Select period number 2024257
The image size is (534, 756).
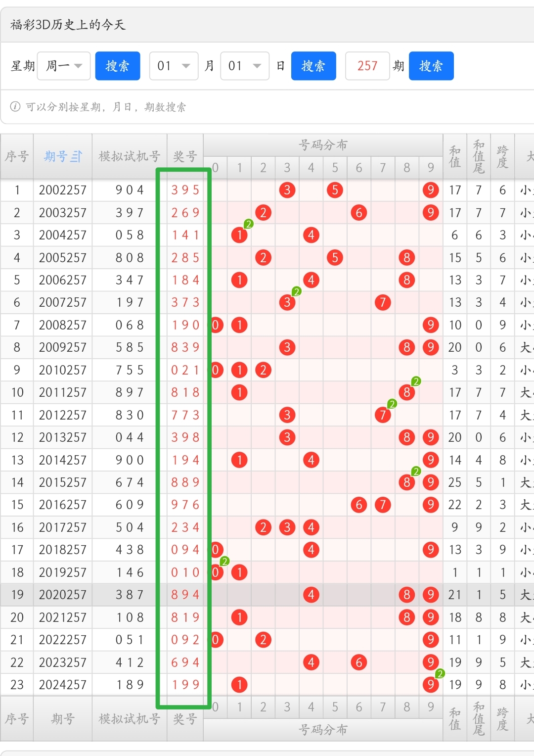[x=63, y=685]
